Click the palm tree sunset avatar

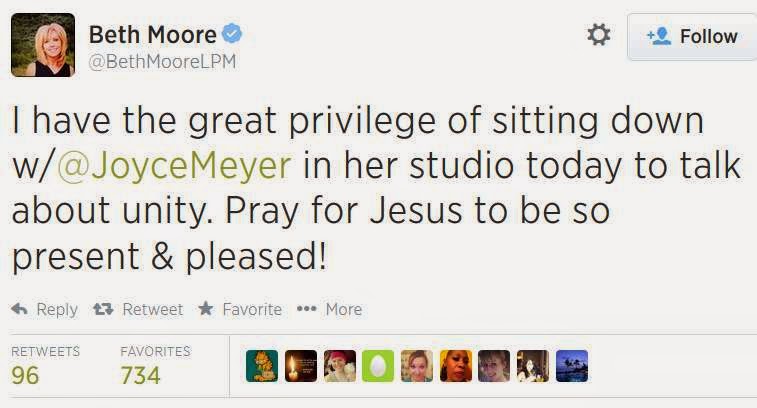coord(572,366)
